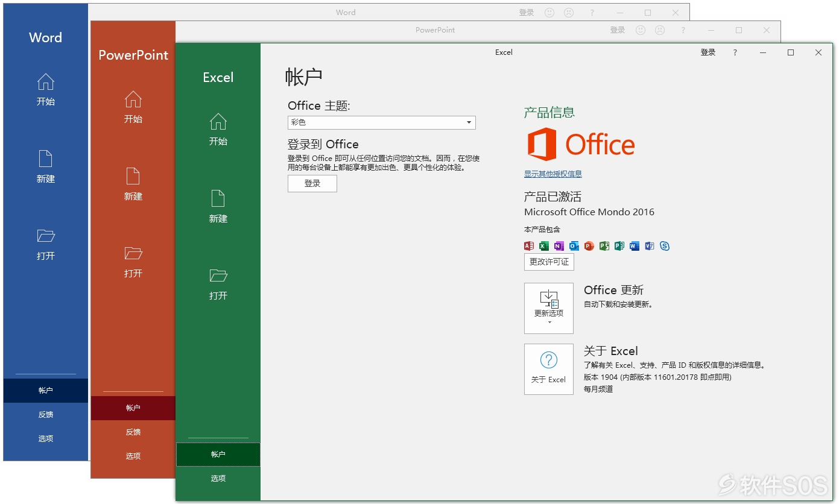Click 登录 in PowerPoint title bar
This screenshot has height=504, width=839.
point(618,30)
